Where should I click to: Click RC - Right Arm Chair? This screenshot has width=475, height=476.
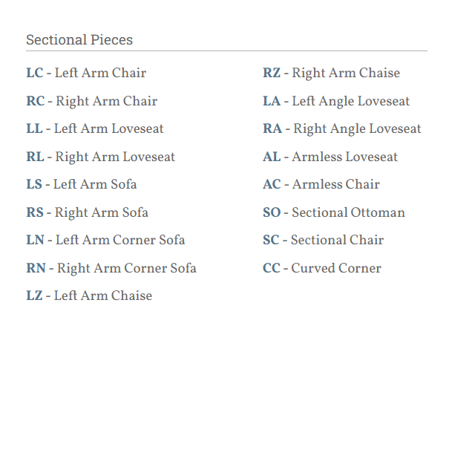pyautogui.click(x=92, y=101)
